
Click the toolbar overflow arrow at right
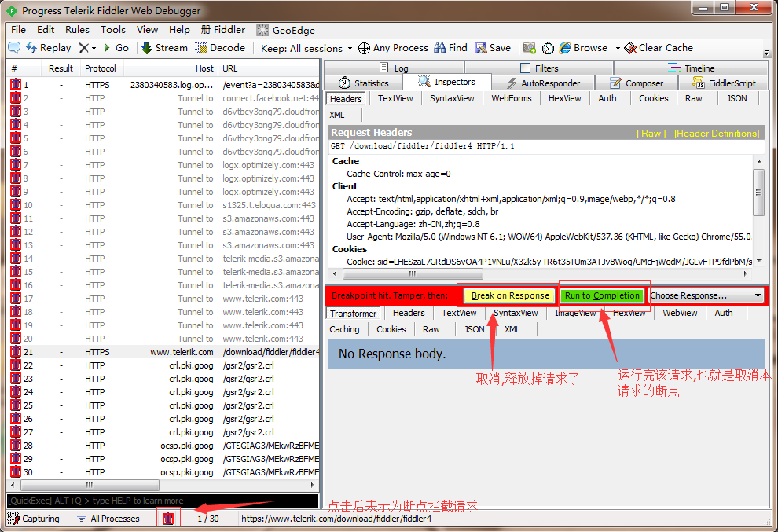tap(766, 52)
